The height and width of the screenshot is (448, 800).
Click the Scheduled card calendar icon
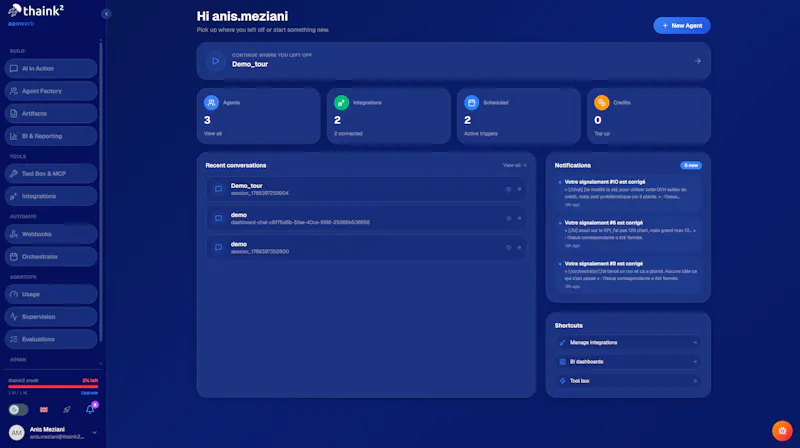(x=471, y=103)
